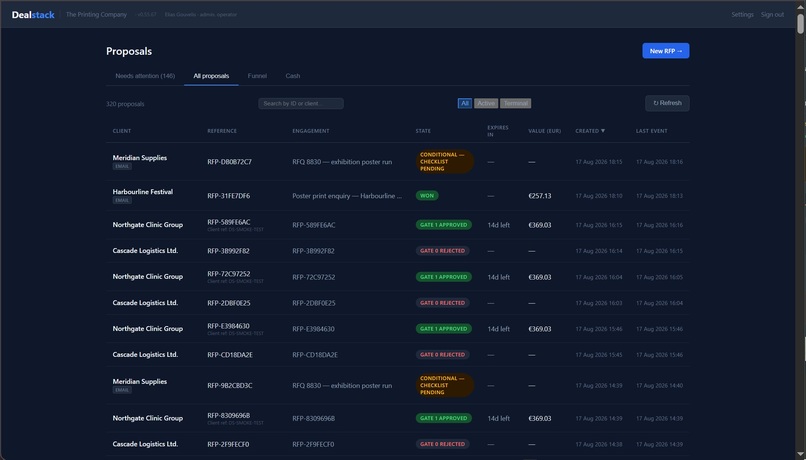806x460 pixels.
Task: Click reference RFP-9B2CBD3C
Action: point(230,385)
